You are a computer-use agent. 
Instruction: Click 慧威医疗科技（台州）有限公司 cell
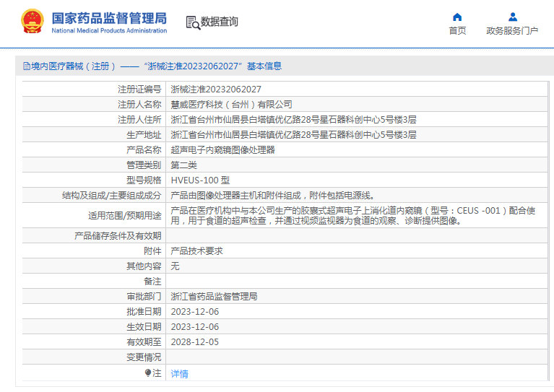click(x=231, y=105)
